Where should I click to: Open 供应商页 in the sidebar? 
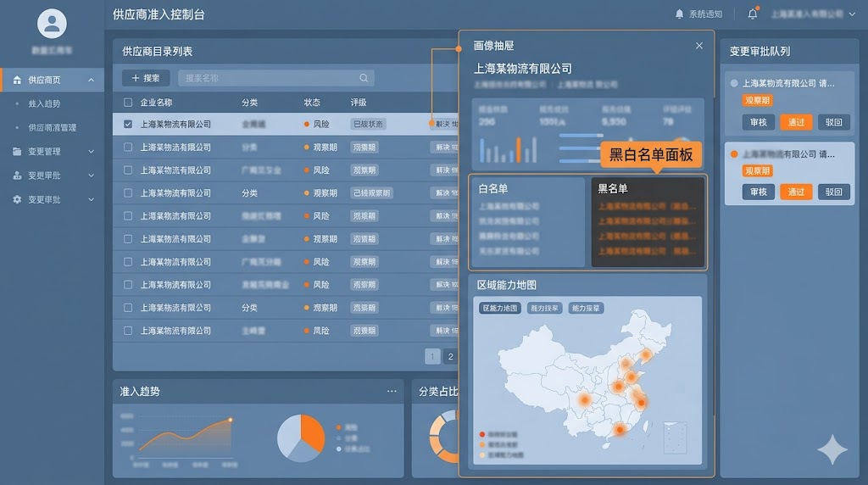(x=52, y=80)
